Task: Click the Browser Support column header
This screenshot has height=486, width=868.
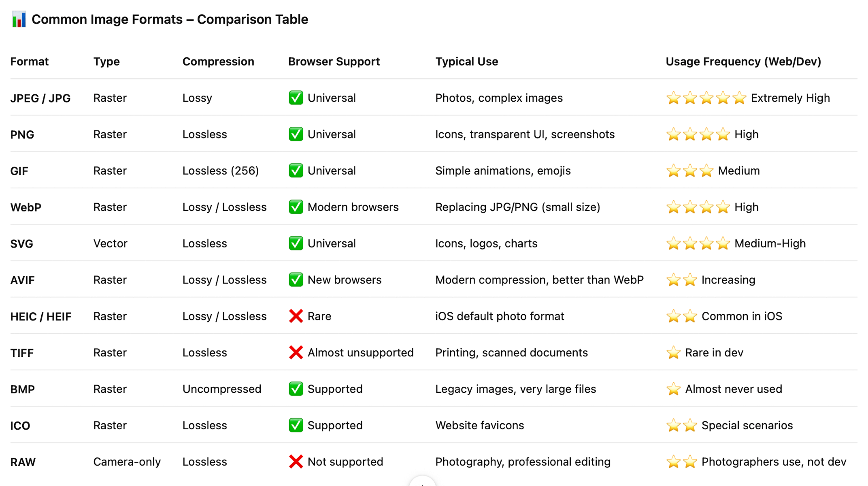Action: pos(334,62)
